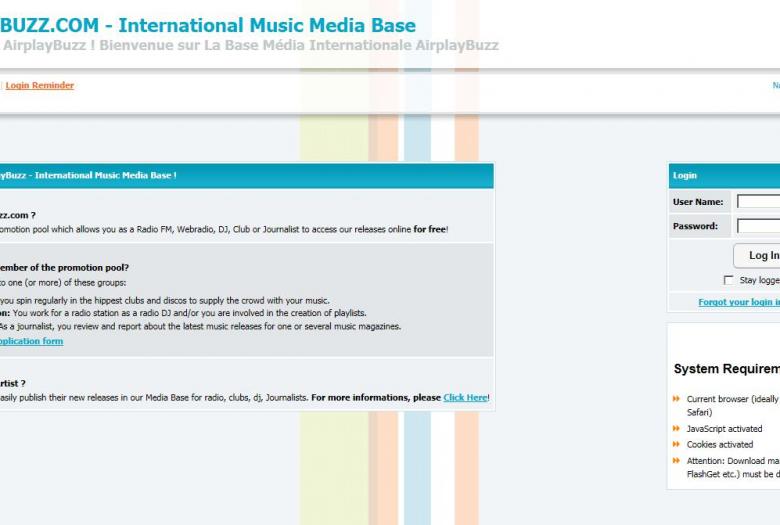
Task: Click the System Requirements heading
Action: (x=726, y=369)
